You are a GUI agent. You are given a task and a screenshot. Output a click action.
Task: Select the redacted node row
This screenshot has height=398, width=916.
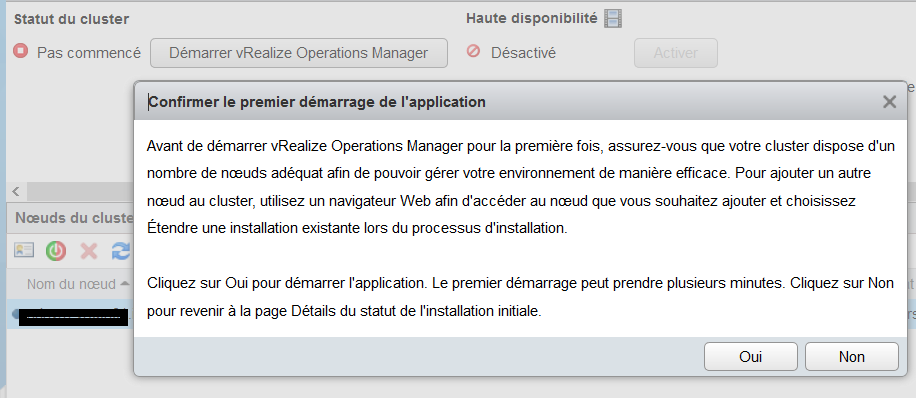(x=71, y=316)
